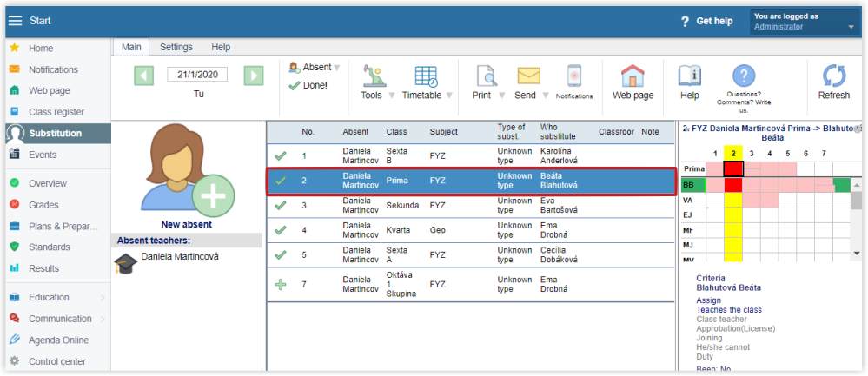Click Teaches the class criterion
This screenshot has width=868, height=376.
coord(729,310)
